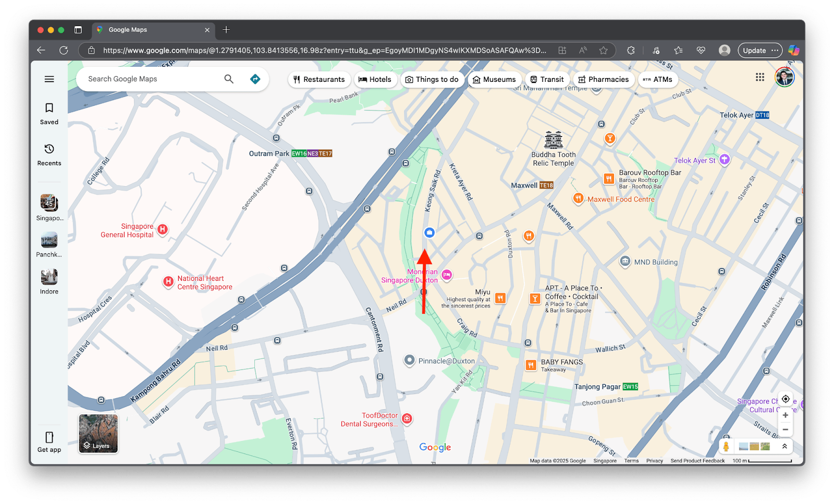Select the ToofDoctor Dental Surgeons pin
This screenshot has width=834, height=504.
coord(407,419)
